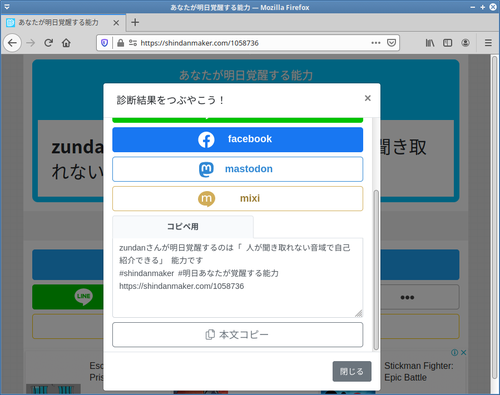
Task: Click the forward navigation arrow
Action: click(x=31, y=43)
